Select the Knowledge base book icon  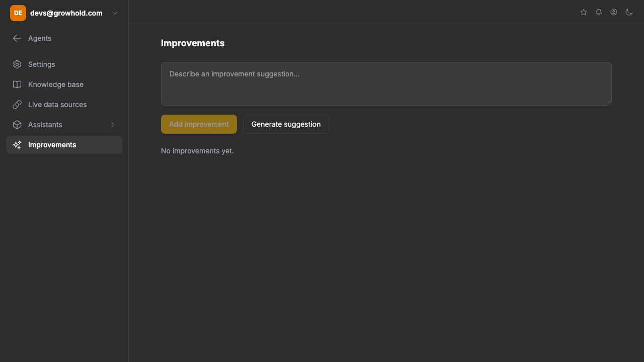tap(17, 84)
